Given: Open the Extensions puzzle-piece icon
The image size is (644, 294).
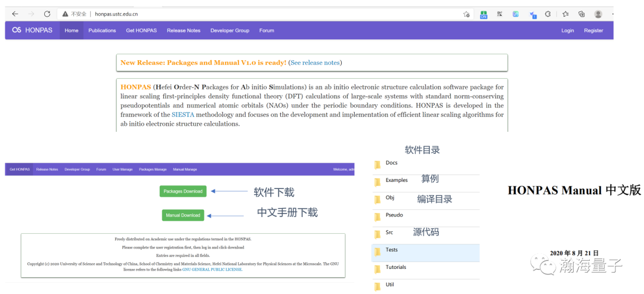Looking at the screenshot, I should click(547, 14).
